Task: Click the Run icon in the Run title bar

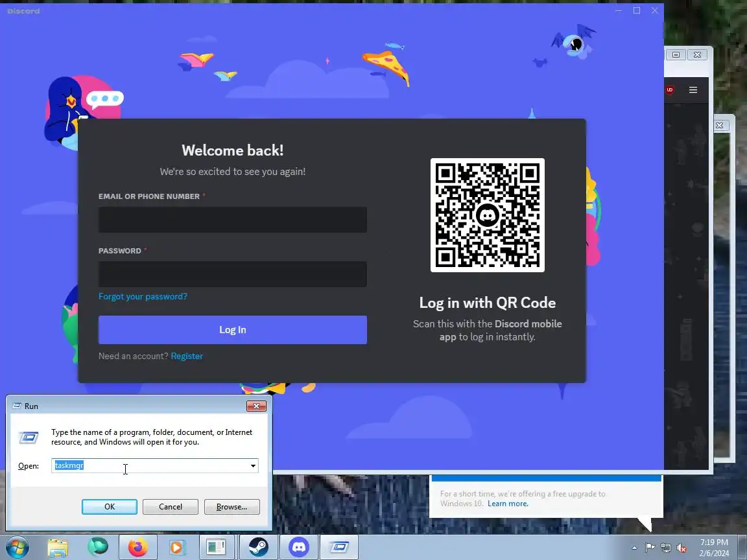Action: click(x=17, y=406)
